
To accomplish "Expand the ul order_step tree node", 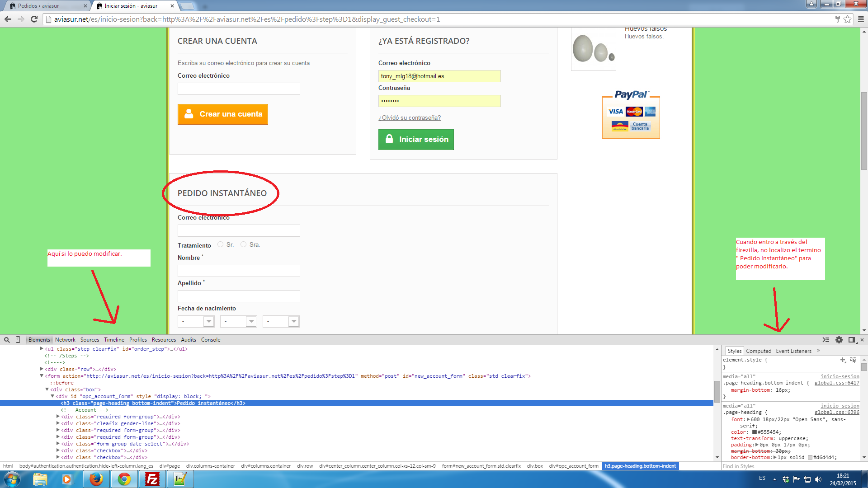I will (42, 349).
